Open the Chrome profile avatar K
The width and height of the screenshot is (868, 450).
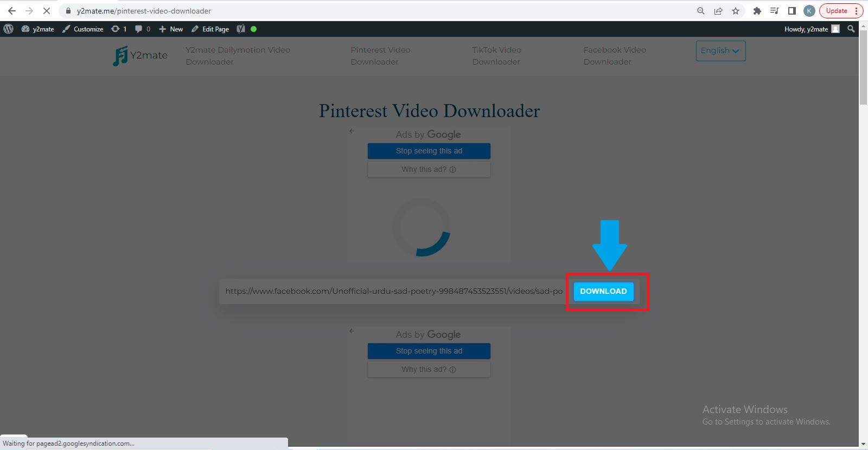point(809,11)
